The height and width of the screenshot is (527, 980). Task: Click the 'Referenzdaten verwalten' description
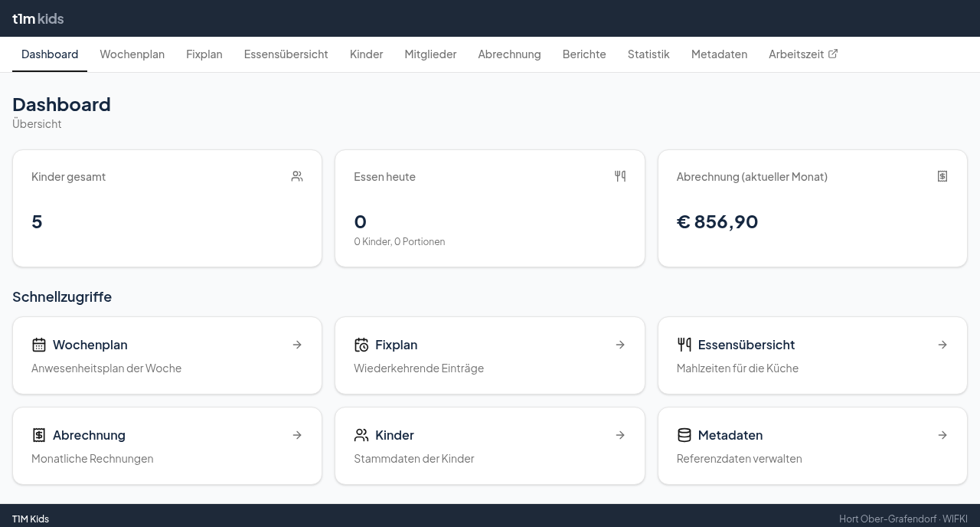click(739, 459)
